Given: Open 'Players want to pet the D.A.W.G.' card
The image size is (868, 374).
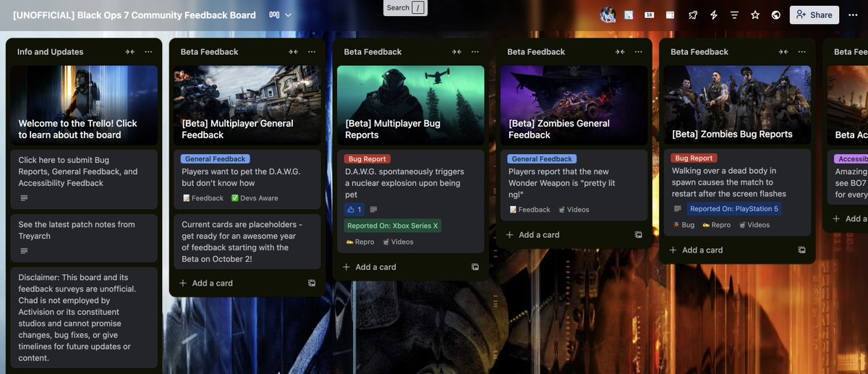Looking at the screenshot, I should pos(247,179).
